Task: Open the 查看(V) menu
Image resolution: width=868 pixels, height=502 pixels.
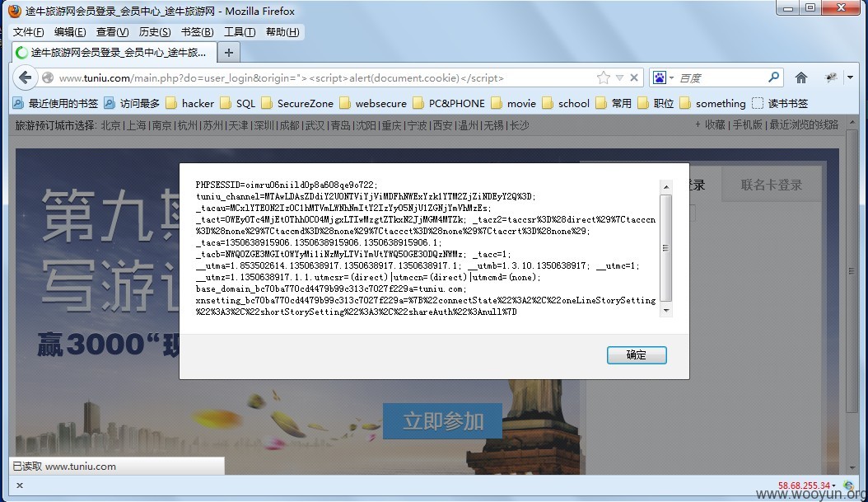Action: (112, 32)
